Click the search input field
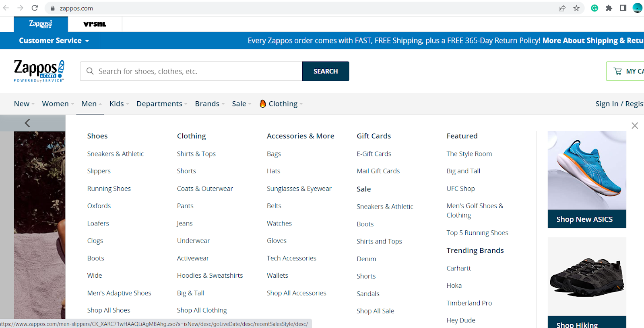The height and width of the screenshot is (328, 644). pyautogui.click(x=191, y=71)
